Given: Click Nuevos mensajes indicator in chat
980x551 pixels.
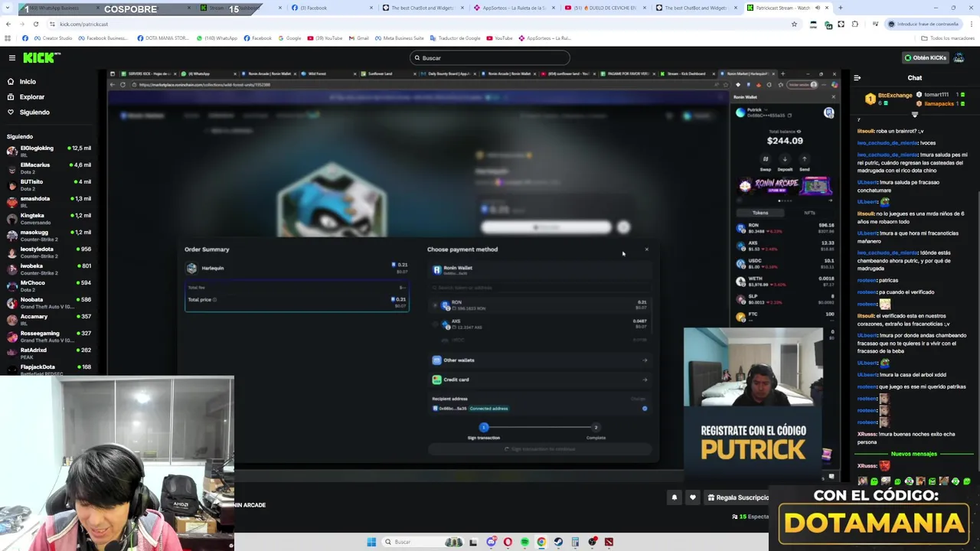Looking at the screenshot, I should (913, 454).
